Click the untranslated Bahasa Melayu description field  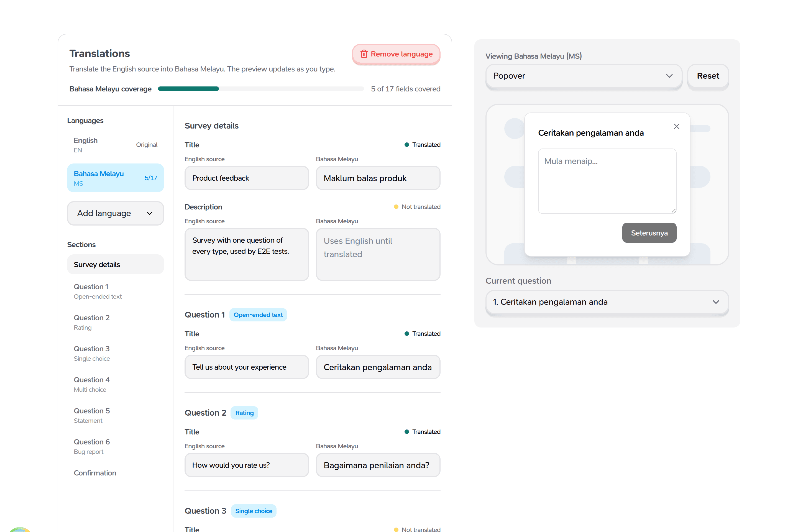click(x=378, y=254)
